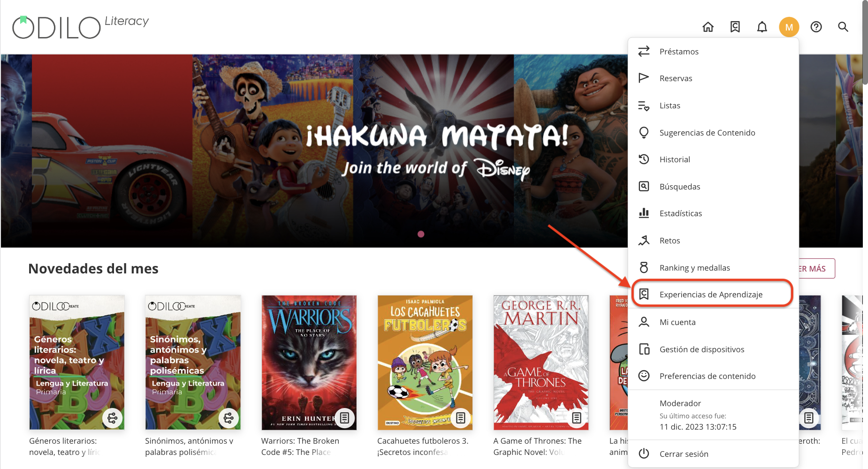Click the ebook badge on Game of Thrones cover
Viewport: 868px width, 469px height.
click(577, 418)
